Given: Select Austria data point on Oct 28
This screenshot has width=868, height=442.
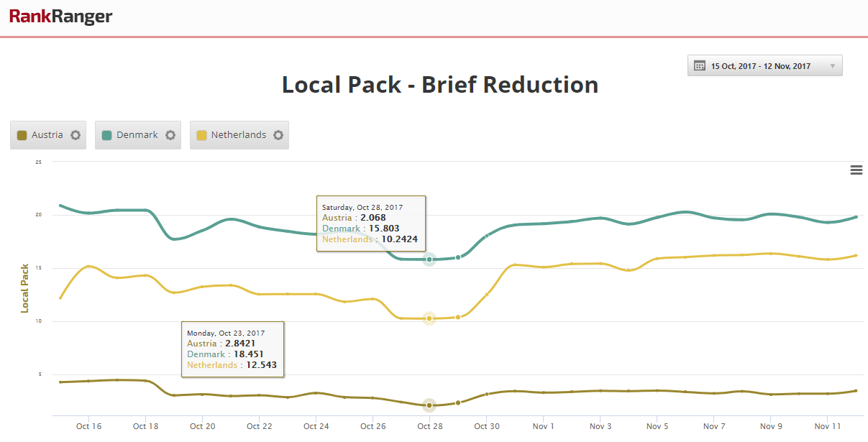Looking at the screenshot, I should click(429, 405).
